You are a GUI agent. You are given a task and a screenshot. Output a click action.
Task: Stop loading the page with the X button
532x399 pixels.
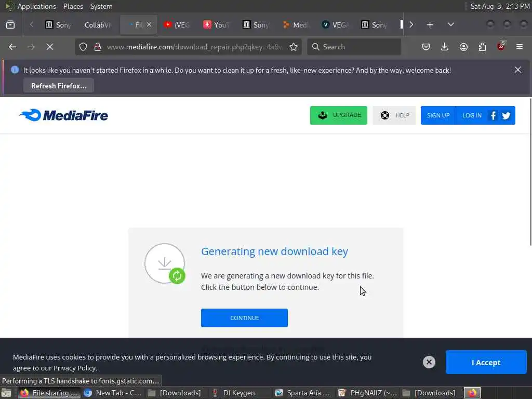50,47
